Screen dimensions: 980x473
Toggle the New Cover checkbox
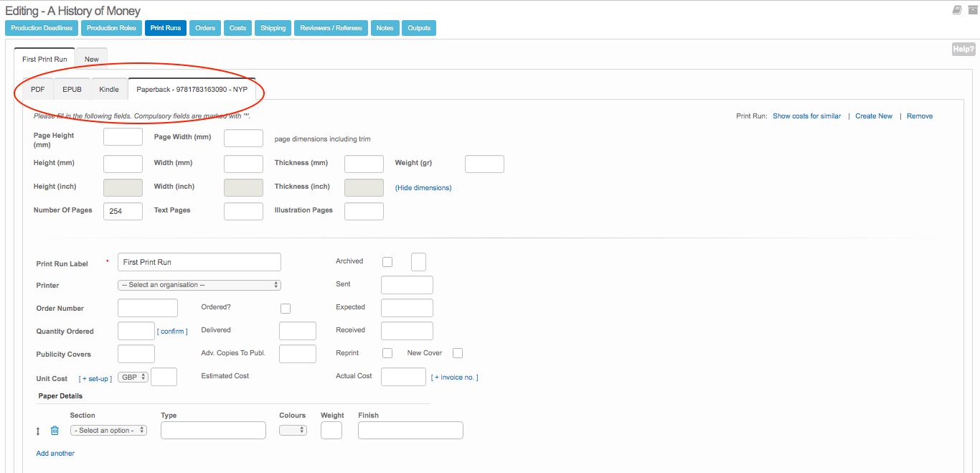tap(458, 353)
